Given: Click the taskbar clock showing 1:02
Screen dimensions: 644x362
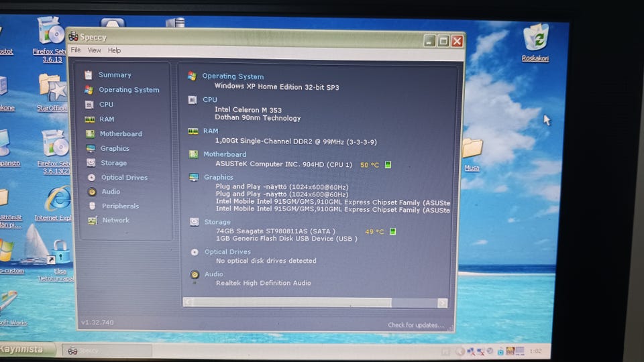Looking at the screenshot, I should tap(535, 351).
